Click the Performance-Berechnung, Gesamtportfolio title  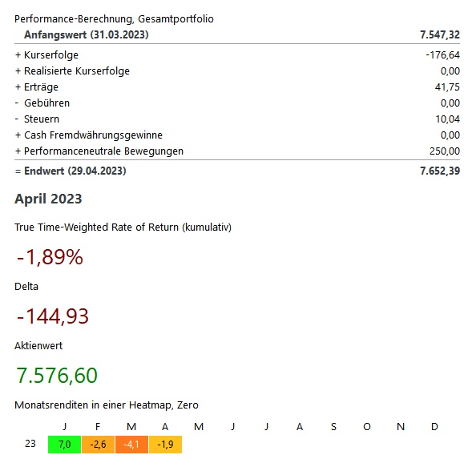coord(114,18)
